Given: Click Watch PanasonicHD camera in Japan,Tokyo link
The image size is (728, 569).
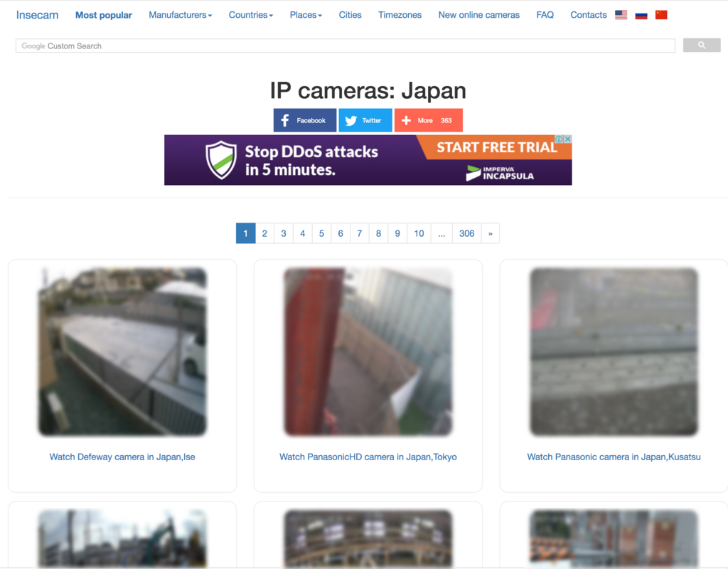Looking at the screenshot, I should [x=368, y=457].
